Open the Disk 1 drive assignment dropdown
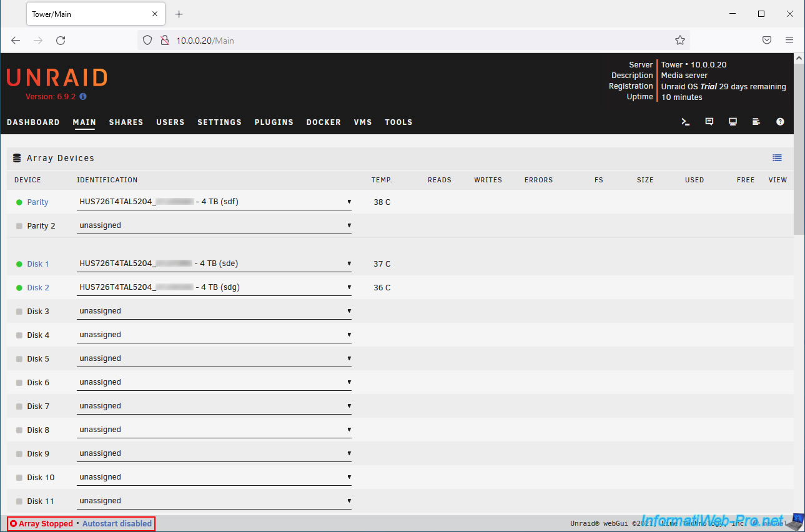 tap(214, 264)
